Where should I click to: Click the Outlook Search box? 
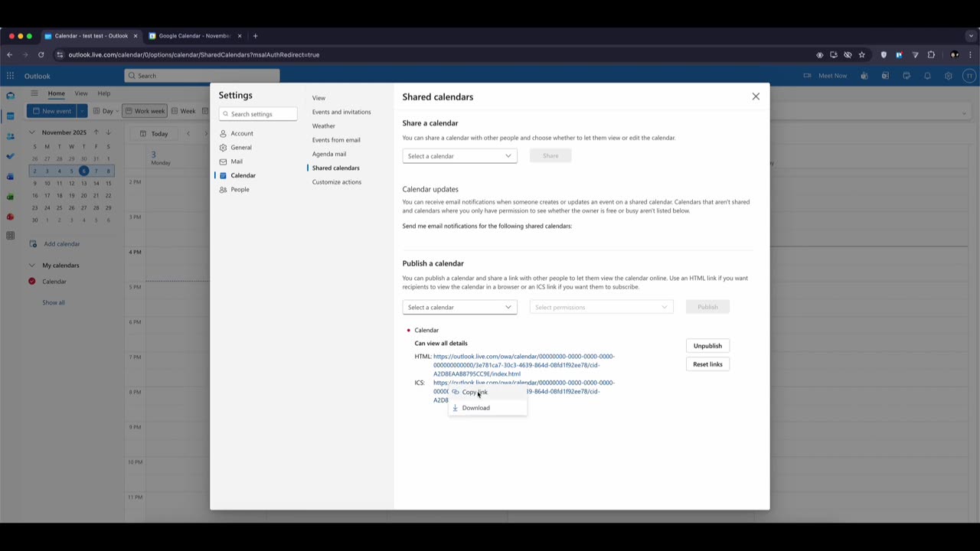(202, 76)
